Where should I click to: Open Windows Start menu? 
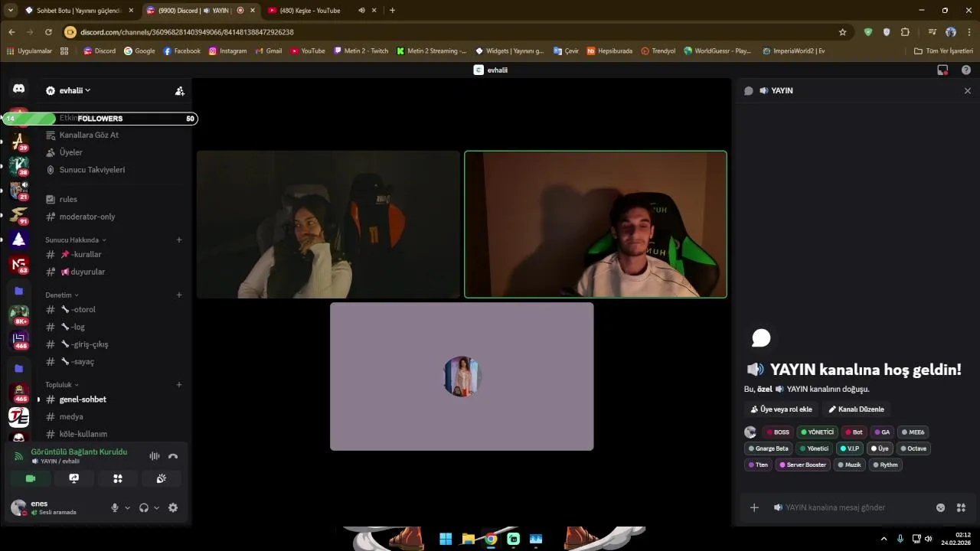coord(446,539)
